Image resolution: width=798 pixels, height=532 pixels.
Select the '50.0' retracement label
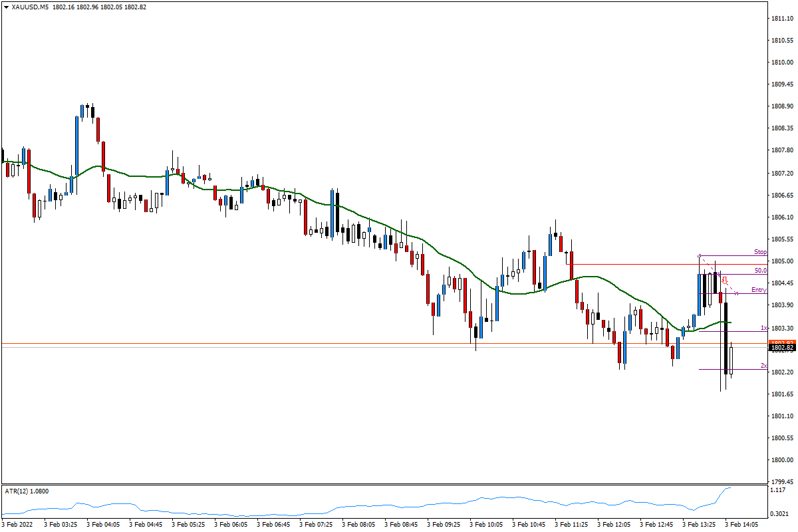coord(760,271)
